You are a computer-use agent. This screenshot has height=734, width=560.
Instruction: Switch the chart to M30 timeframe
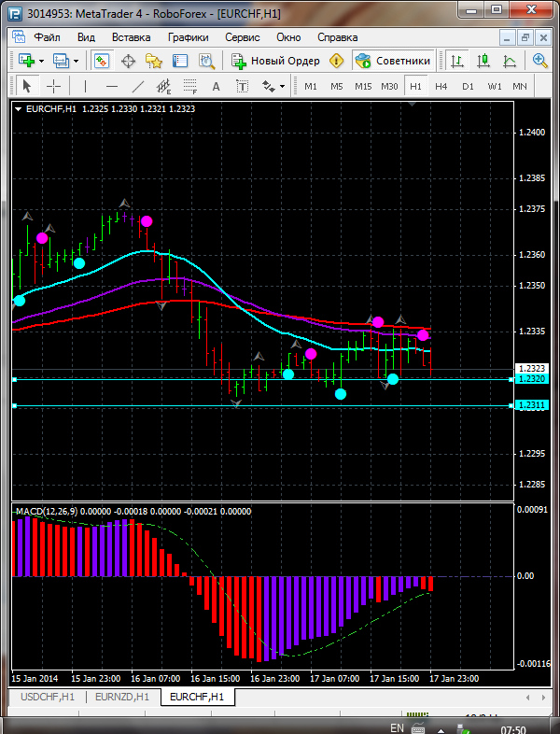tap(389, 86)
